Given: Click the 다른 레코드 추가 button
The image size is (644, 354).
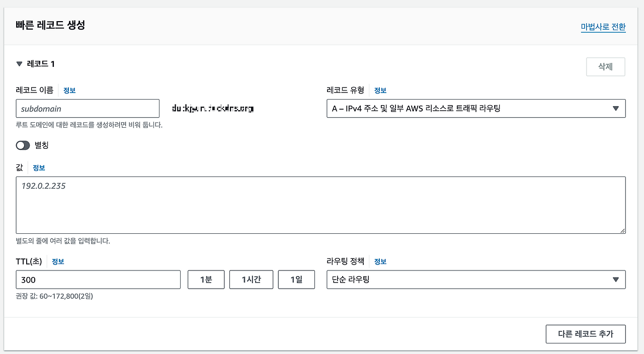Looking at the screenshot, I should click(585, 333).
